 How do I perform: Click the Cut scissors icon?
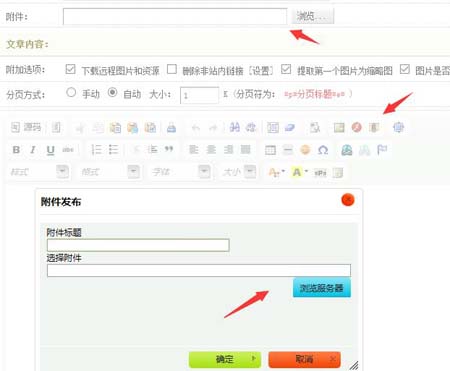click(x=80, y=128)
